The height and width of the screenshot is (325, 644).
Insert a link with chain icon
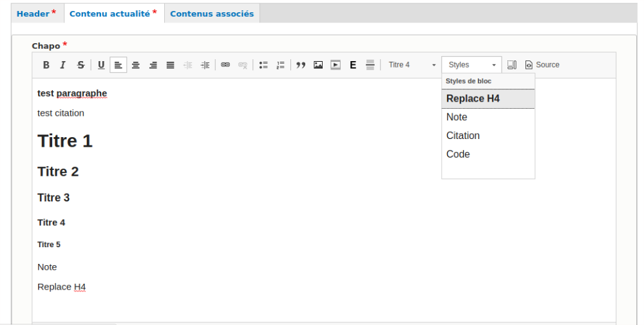click(x=225, y=65)
